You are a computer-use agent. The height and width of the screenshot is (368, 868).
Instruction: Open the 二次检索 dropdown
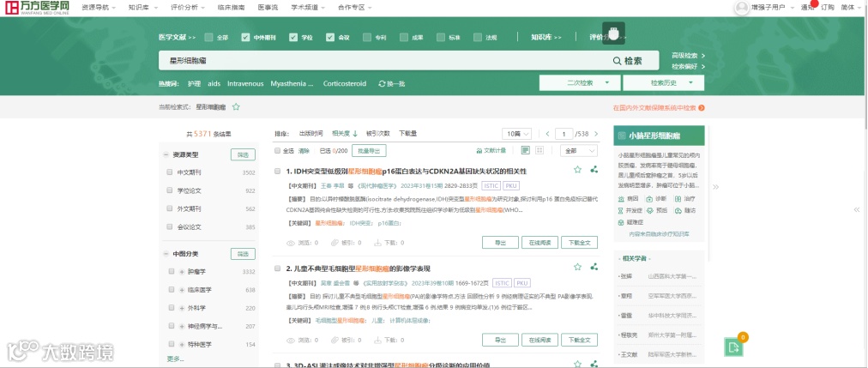tap(580, 83)
